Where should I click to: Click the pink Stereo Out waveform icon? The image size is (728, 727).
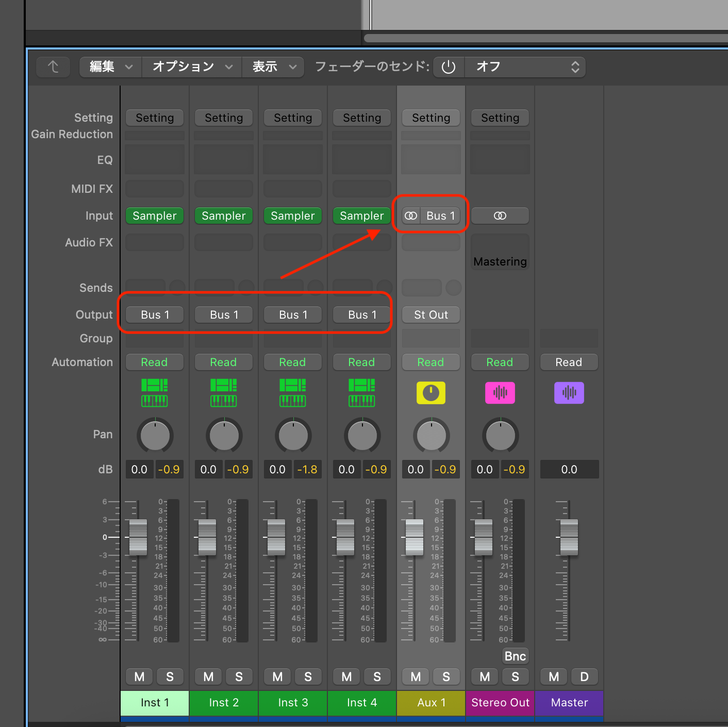tap(500, 393)
